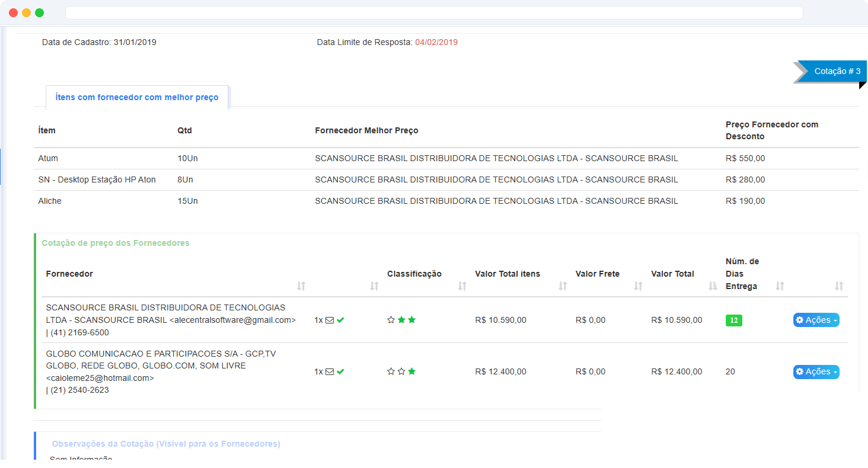Click the yellow window minimize button
The height and width of the screenshot is (468, 868).
26,12
